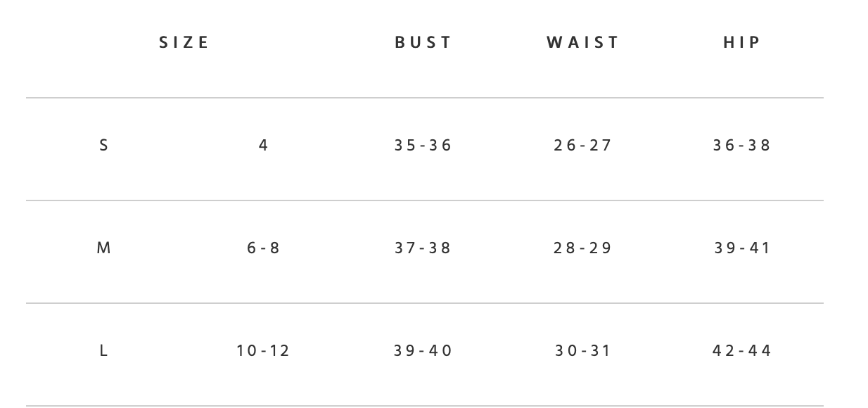868x408 pixels.
Task: Select hip measurement 39-41
Action: [742, 248]
